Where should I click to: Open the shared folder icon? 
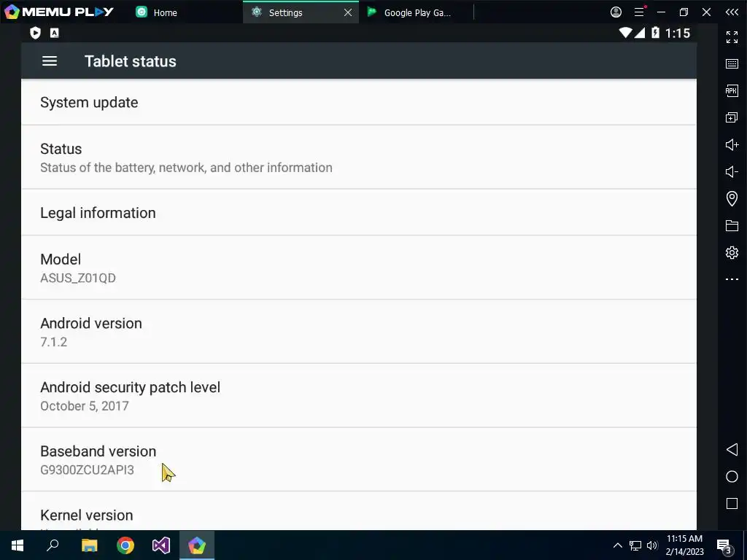[x=732, y=226]
